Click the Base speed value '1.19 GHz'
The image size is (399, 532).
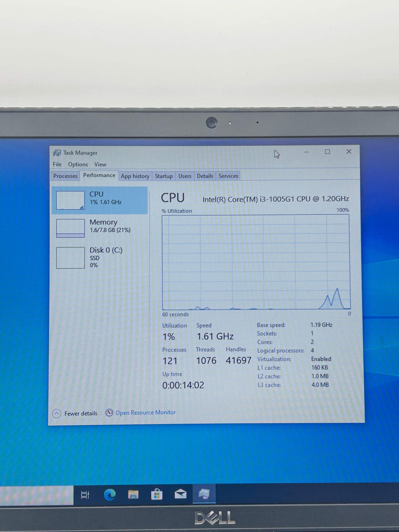pyautogui.click(x=322, y=325)
